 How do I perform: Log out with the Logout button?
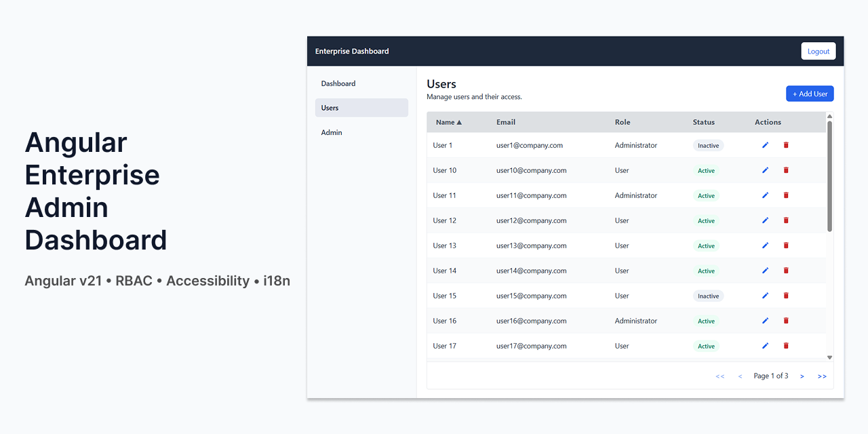point(818,51)
